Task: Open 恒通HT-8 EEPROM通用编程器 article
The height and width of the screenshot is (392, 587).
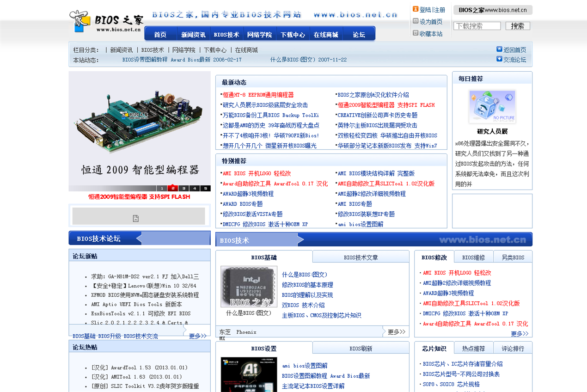Action: click(x=258, y=95)
